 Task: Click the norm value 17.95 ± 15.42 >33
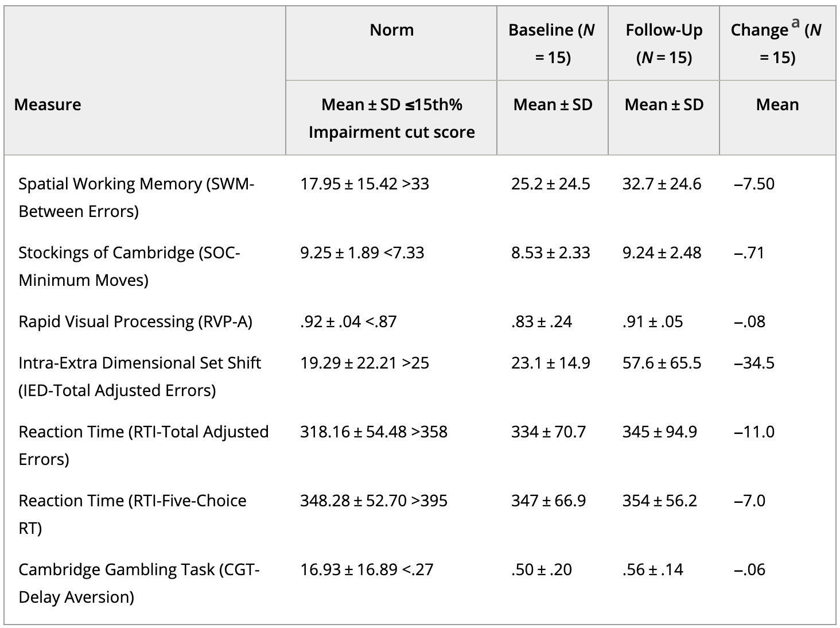pyautogui.click(x=364, y=184)
